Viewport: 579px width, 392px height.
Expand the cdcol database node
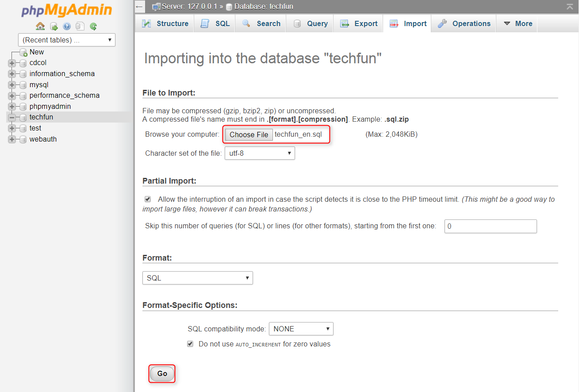coord(12,63)
